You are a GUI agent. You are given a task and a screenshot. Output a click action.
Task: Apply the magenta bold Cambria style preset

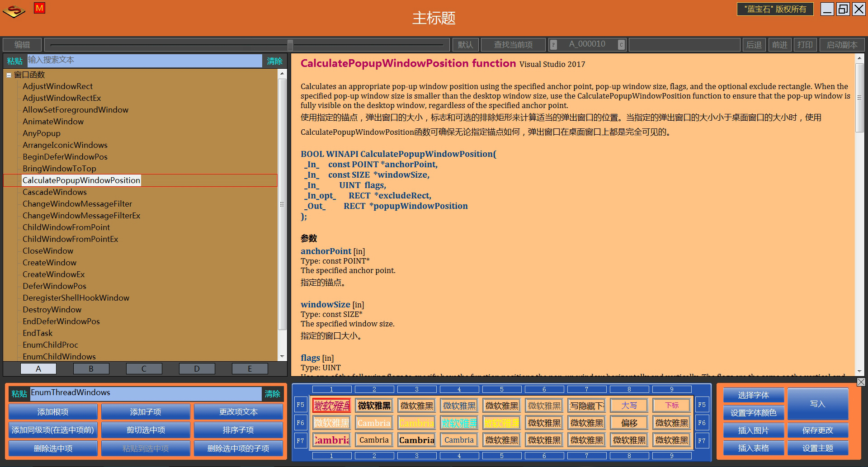331,440
